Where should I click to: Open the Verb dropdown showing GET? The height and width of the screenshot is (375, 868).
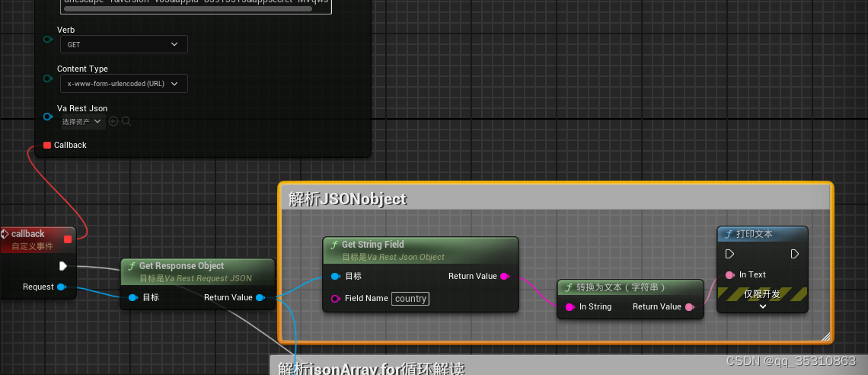pos(123,44)
